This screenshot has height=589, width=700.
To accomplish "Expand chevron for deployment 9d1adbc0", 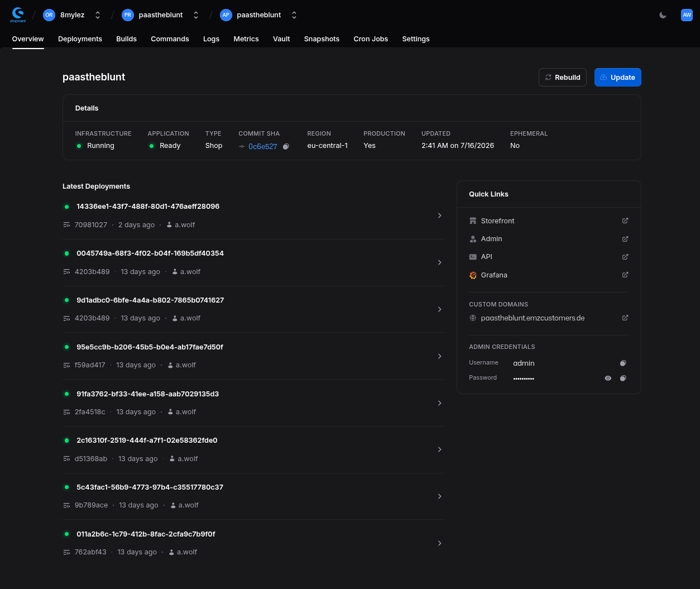I will coord(440,309).
